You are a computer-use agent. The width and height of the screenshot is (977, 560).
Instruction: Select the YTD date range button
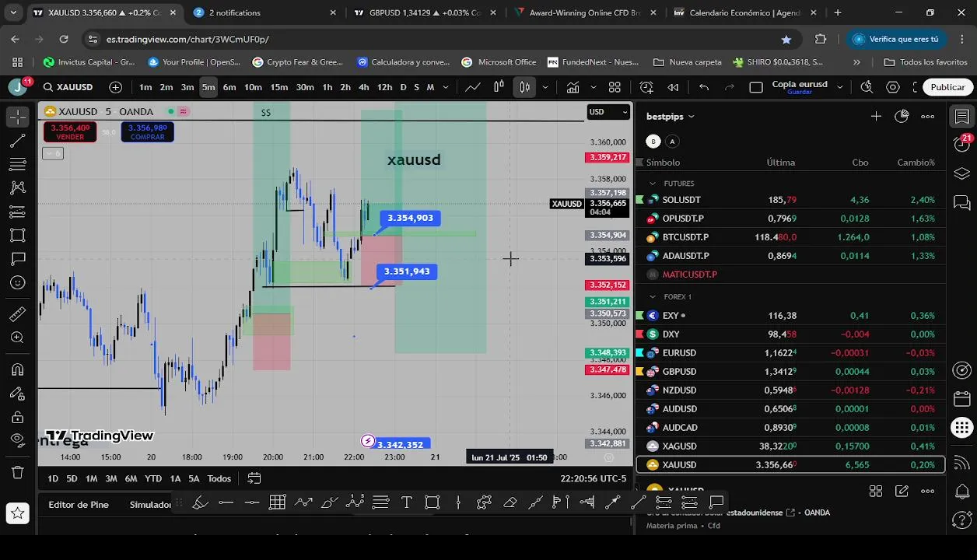[x=153, y=478]
